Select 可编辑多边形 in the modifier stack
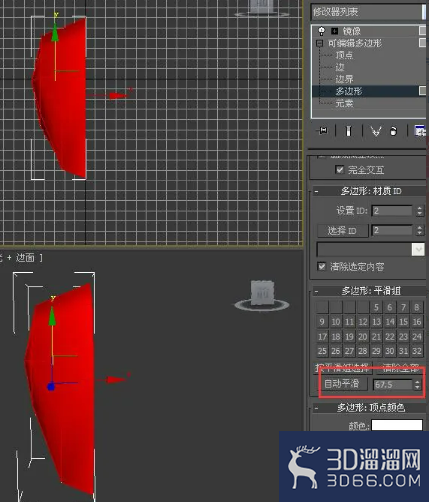 (x=355, y=43)
